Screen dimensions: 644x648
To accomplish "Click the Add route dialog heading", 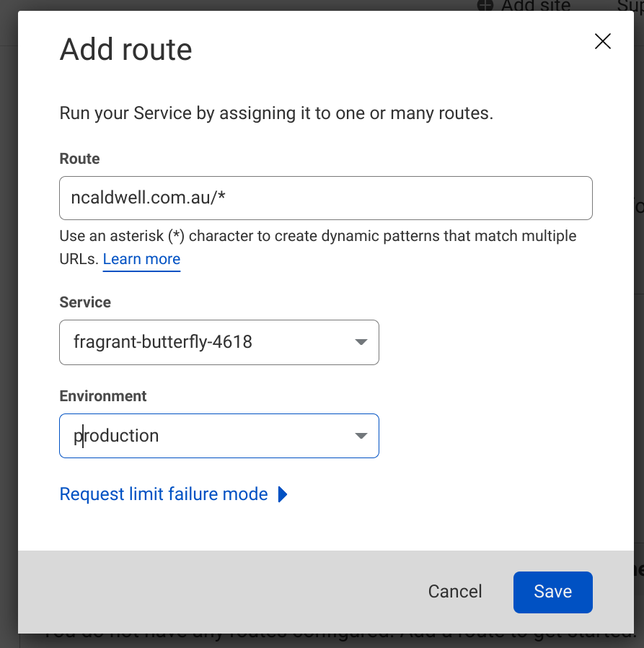I will point(126,50).
